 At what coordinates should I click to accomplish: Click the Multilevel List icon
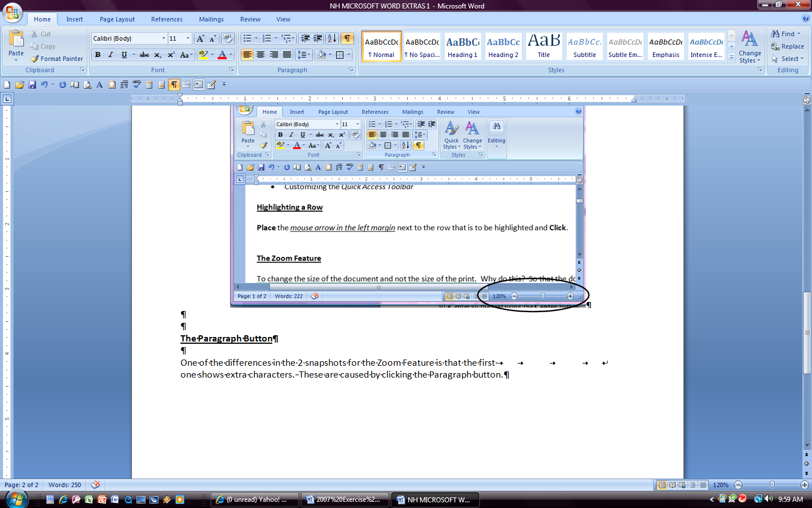tap(286, 38)
